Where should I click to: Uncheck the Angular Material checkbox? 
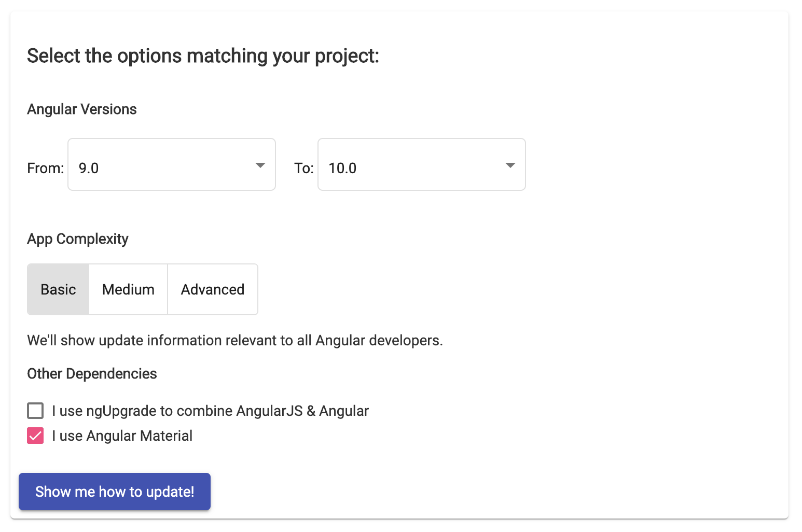tap(35, 436)
